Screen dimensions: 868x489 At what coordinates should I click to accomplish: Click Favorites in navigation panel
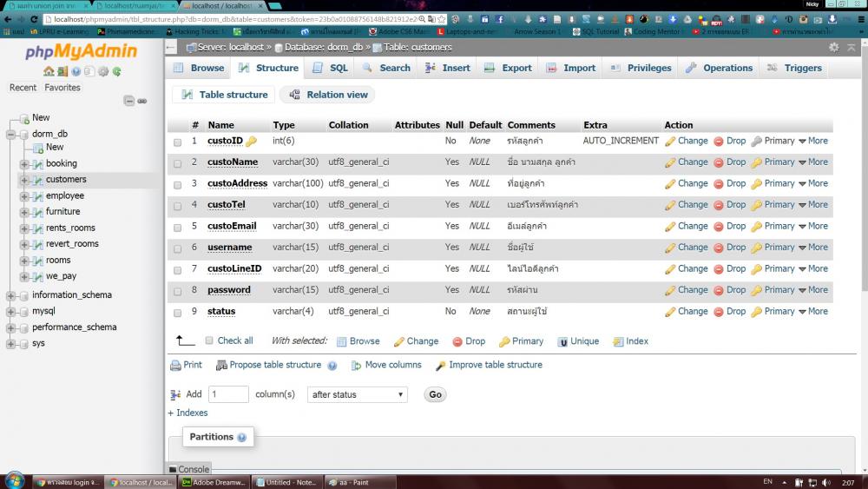[62, 88]
